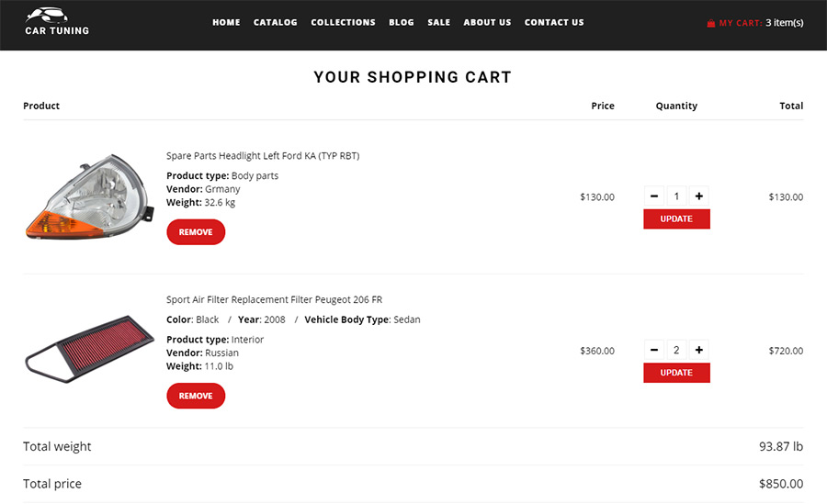Remove the Peugeot air filter from cart
The height and width of the screenshot is (504, 827).
(196, 396)
